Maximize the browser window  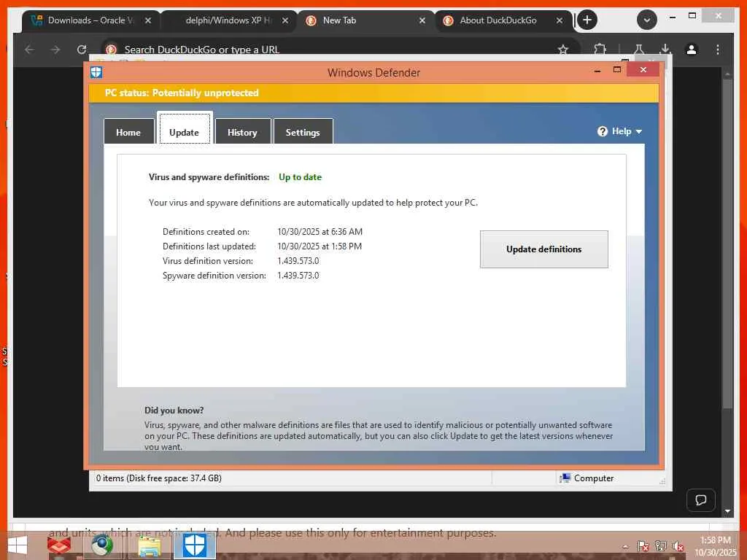(x=692, y=16)
